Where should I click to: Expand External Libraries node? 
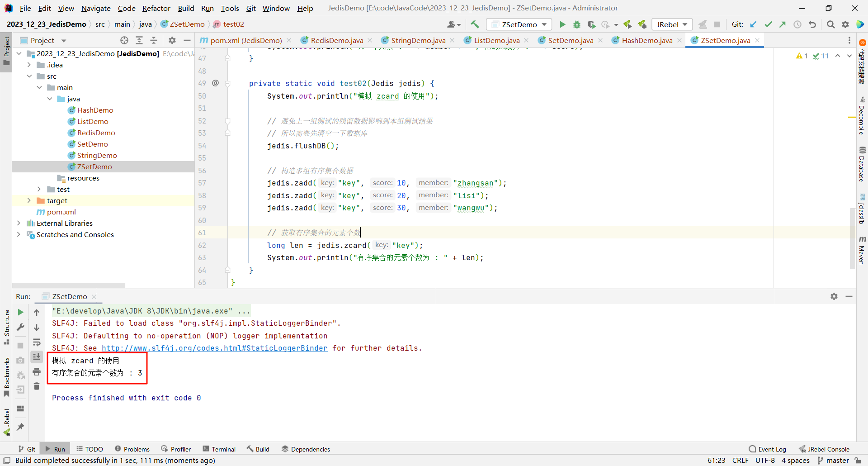pyautogui.click(x=19, y=223)
